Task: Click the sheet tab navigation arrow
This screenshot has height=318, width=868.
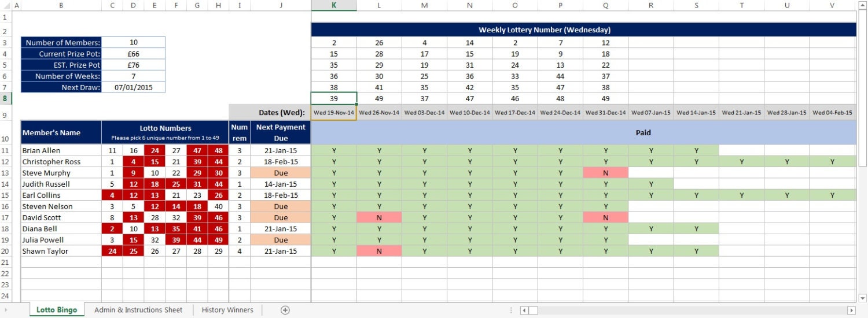Action: click(x=5, y=310)
